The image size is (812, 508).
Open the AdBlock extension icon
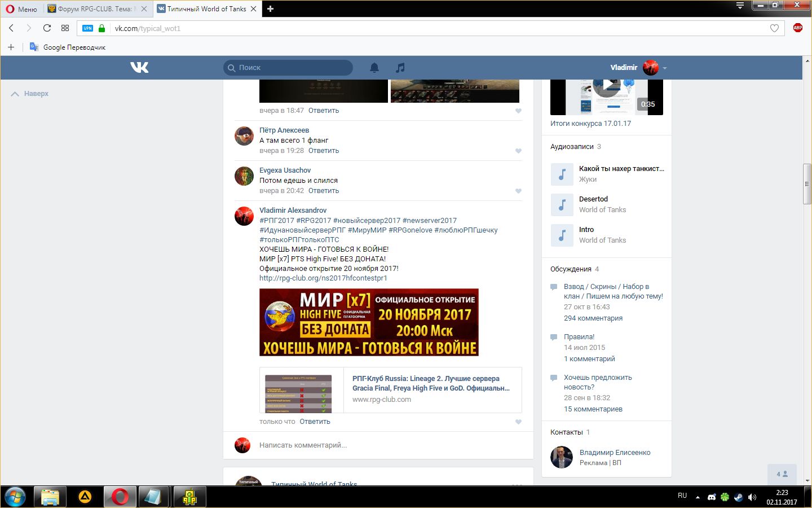pyautogui.click(x=797, y=28)
